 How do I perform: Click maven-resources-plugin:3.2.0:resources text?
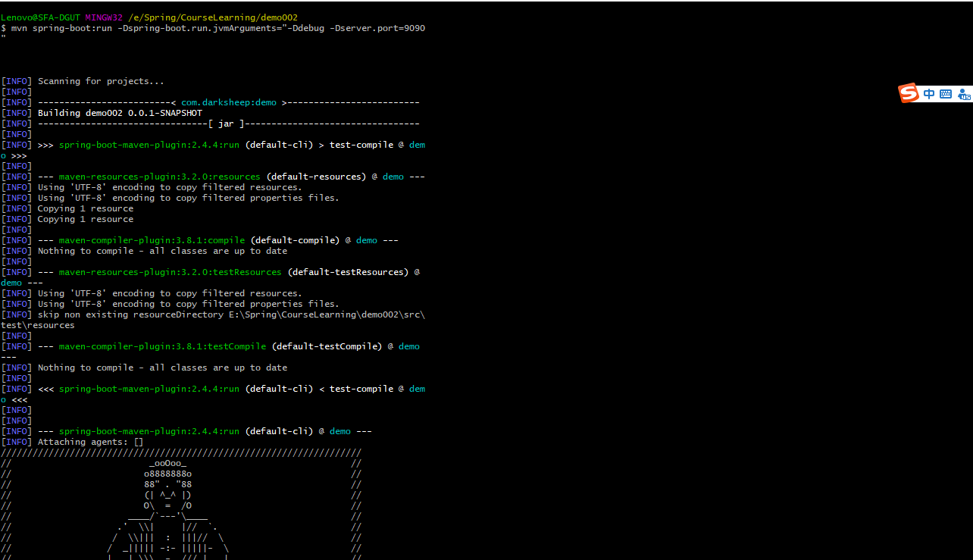pyautogui.click(x=159, y=177)
